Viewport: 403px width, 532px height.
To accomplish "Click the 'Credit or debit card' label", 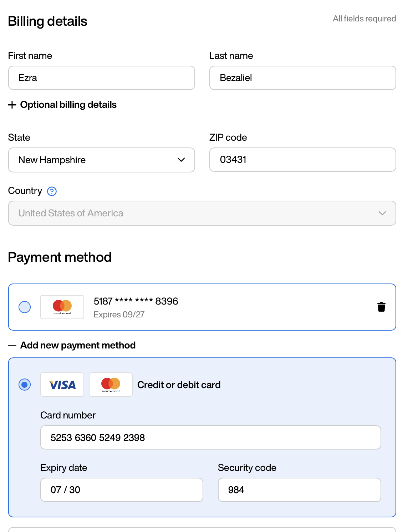I will click(x=179, y=385).
